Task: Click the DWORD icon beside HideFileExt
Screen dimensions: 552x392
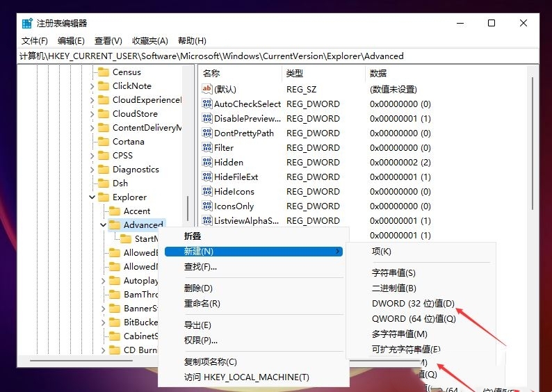Action: (x=207, y=177)
